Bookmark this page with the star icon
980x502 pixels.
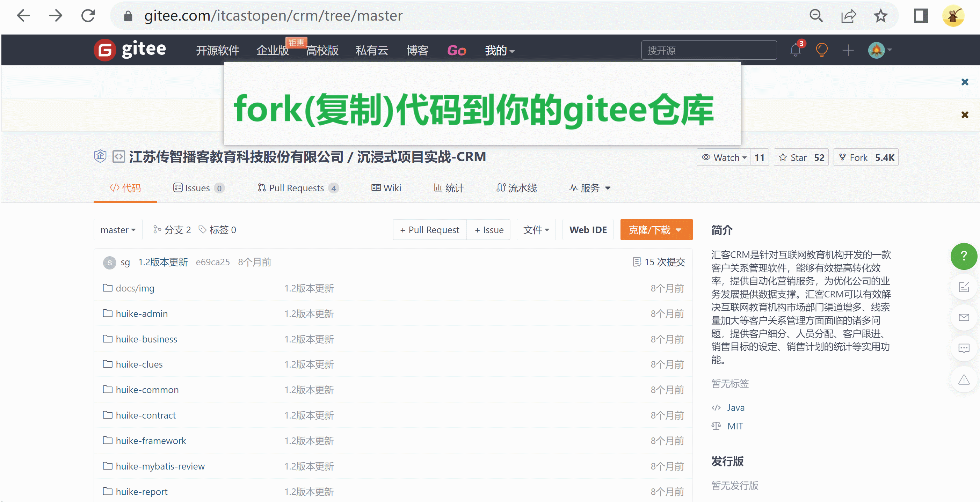tap(880, 16)
